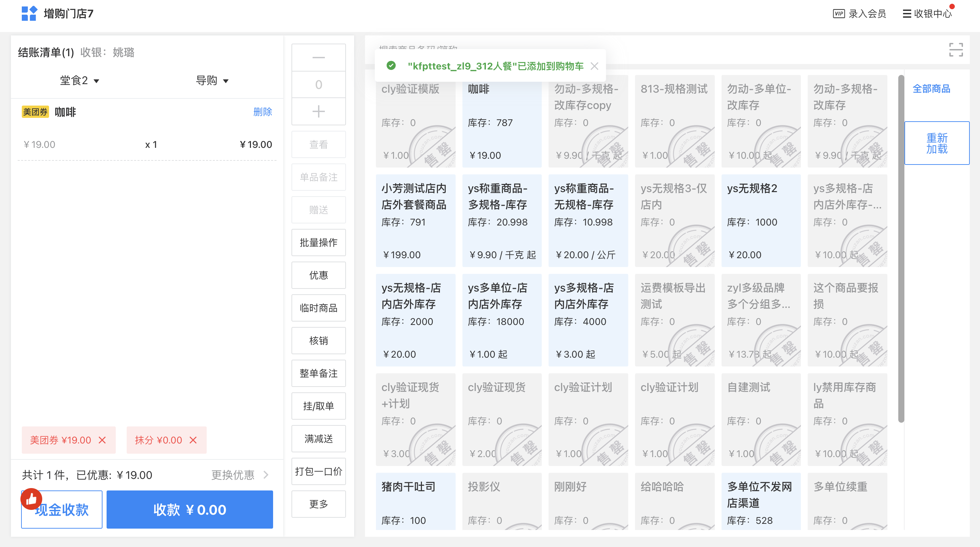
Task: Click the 重新加载 side tab
Action: 936,143
